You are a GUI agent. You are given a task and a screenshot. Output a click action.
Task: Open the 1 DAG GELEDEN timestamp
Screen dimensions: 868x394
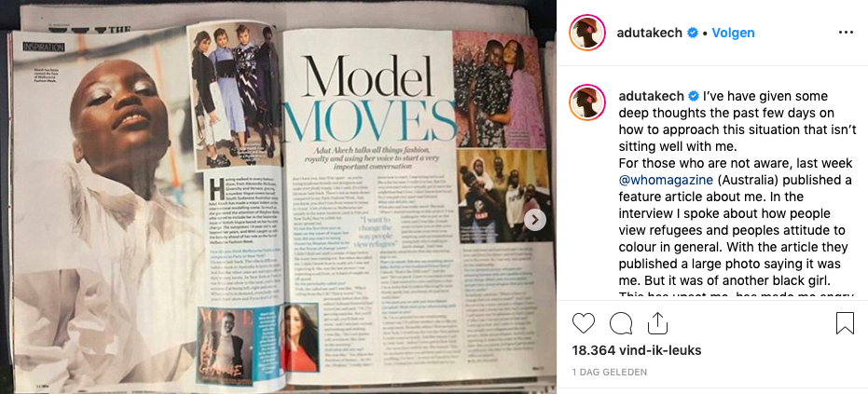click(609, 373)
